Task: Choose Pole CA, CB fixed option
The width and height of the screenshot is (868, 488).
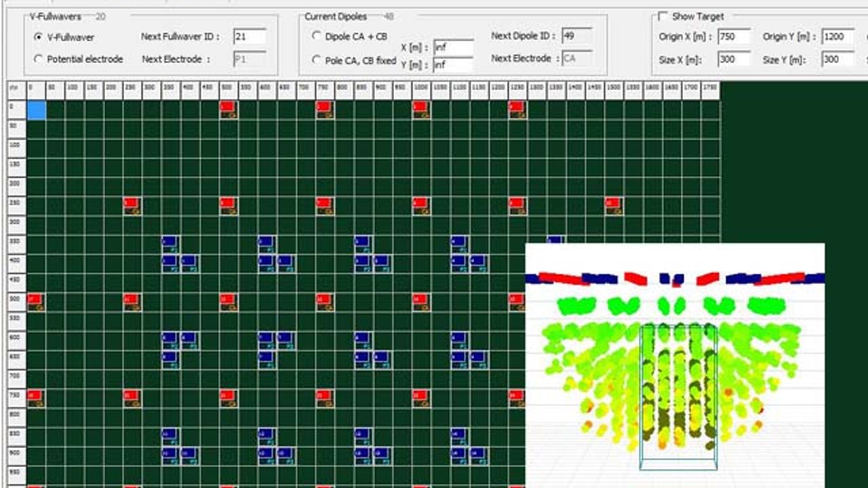Action: click(316, 60)
